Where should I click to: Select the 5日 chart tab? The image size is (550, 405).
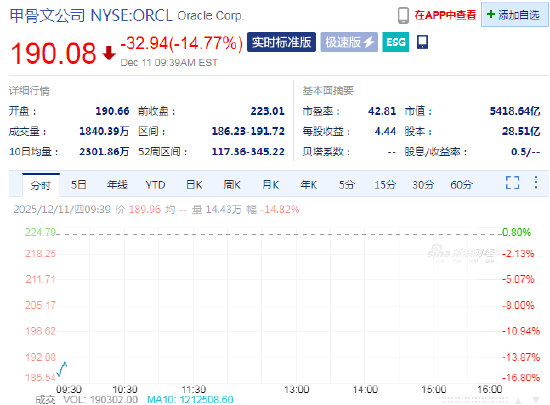(x=79, y=185)
